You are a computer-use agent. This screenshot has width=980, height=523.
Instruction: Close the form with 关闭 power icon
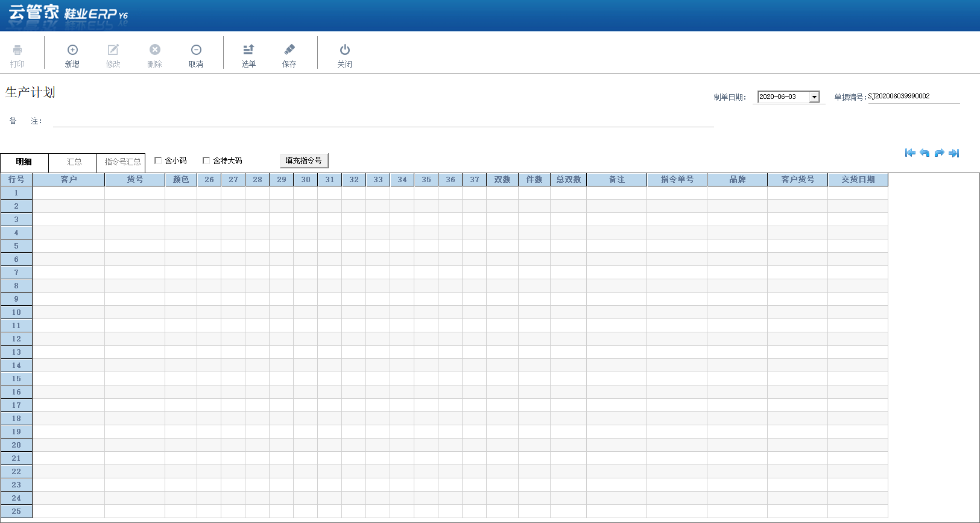click(345, 50)
